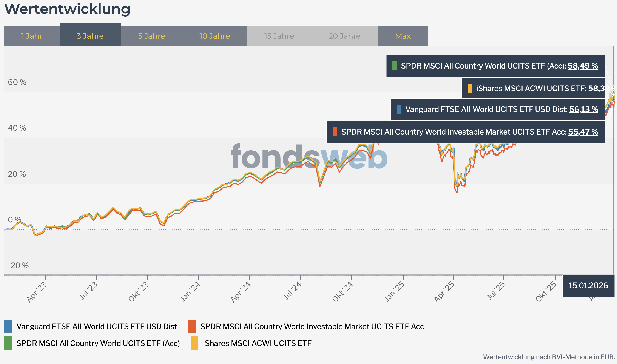The height and width of the screenshot is (364, 617).
Task: Show the Max time range
Action: point(403,36)
